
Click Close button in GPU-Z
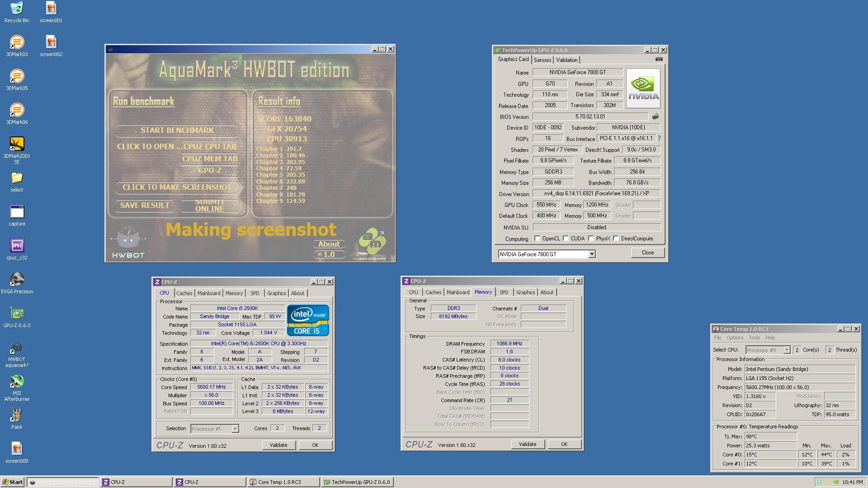tap(647, 253)
